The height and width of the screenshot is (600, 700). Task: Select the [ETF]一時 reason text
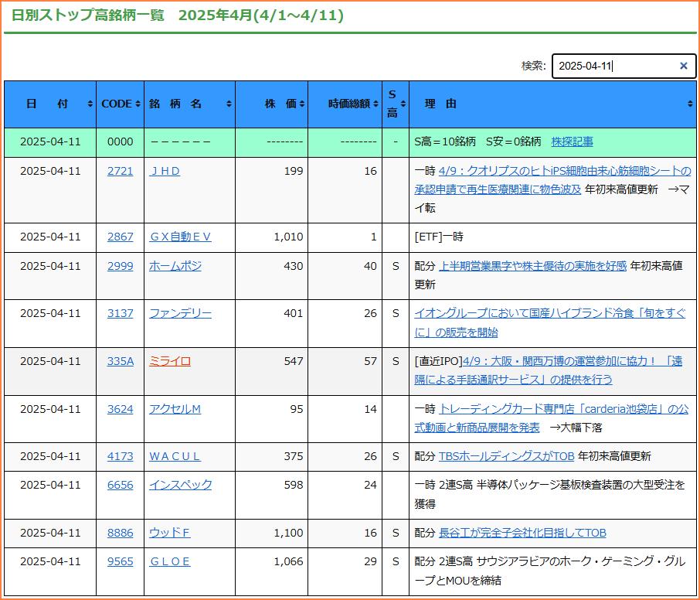point(439,237)
